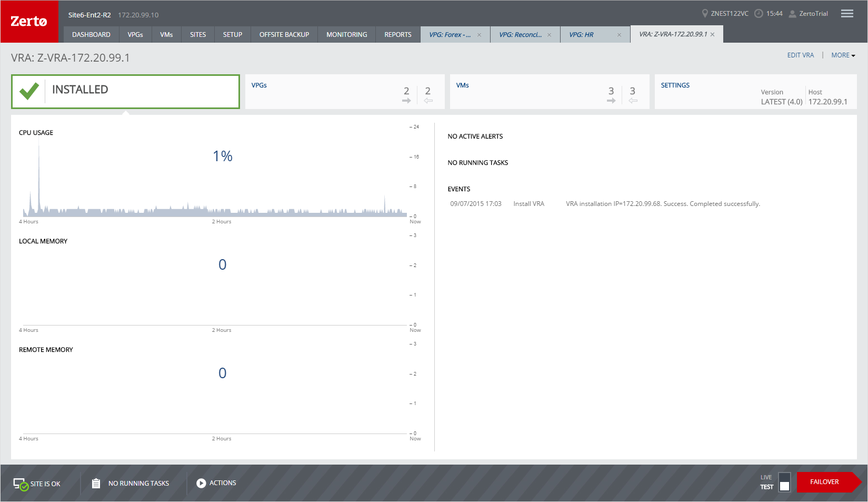Click the site name Site6-Ent2-R2
This screenshot has width=868, height=502.
click(89, 15)
